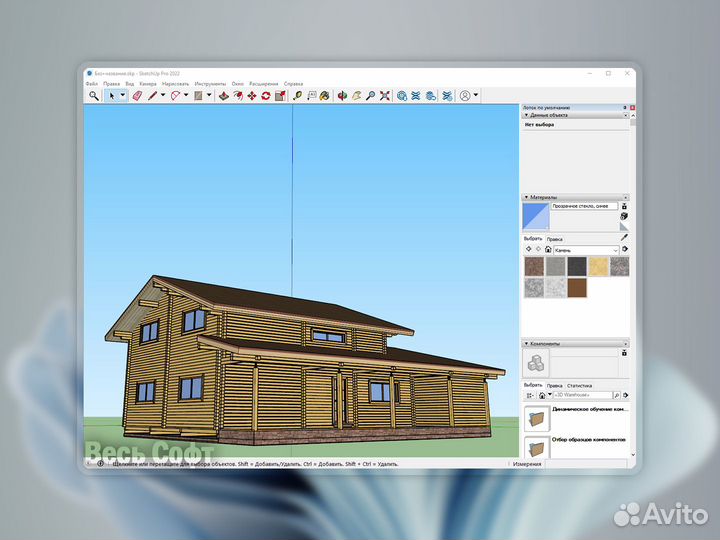Click the search icon beside 3D Warehouse field
720x540 pixels.
click(617, 395)
